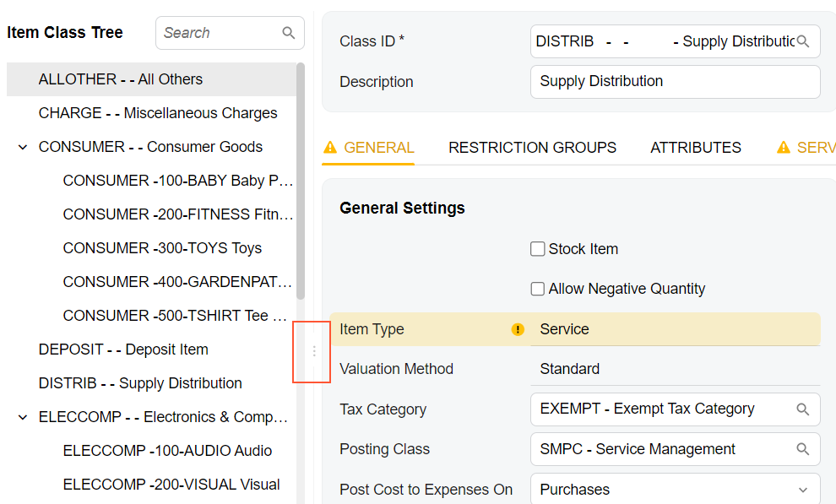Click the Item Class Tree vertical scrollbar
836x504 pixels.
point(301,182)
